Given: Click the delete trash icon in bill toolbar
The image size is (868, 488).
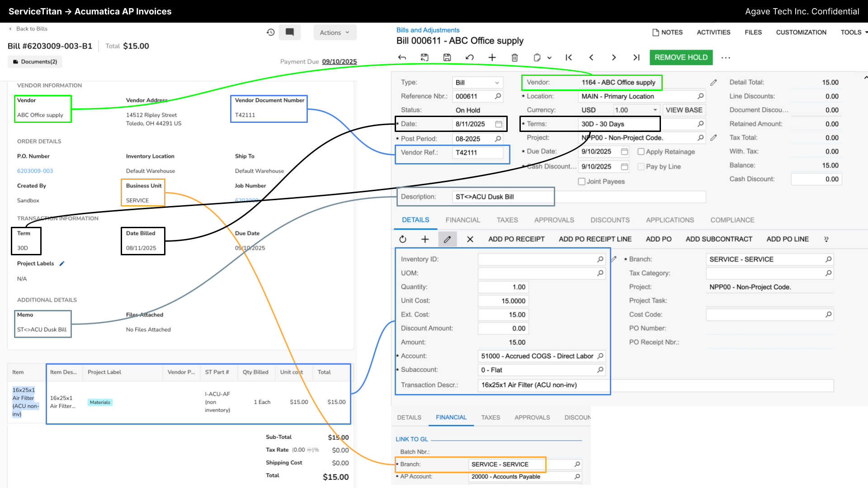Looking at the screenshot, I should (x=514, y=57).
